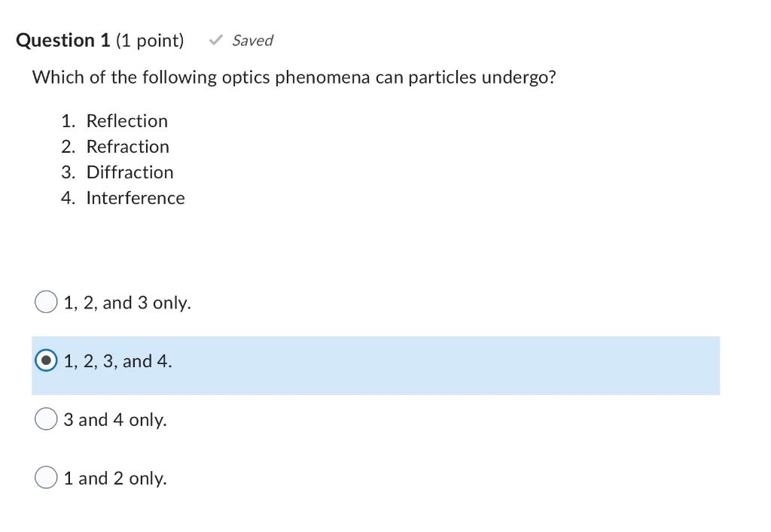This screenshot has width=771, height=532.
Task: Click the "(1 point)" score label
Action: (x=150, y=41)
